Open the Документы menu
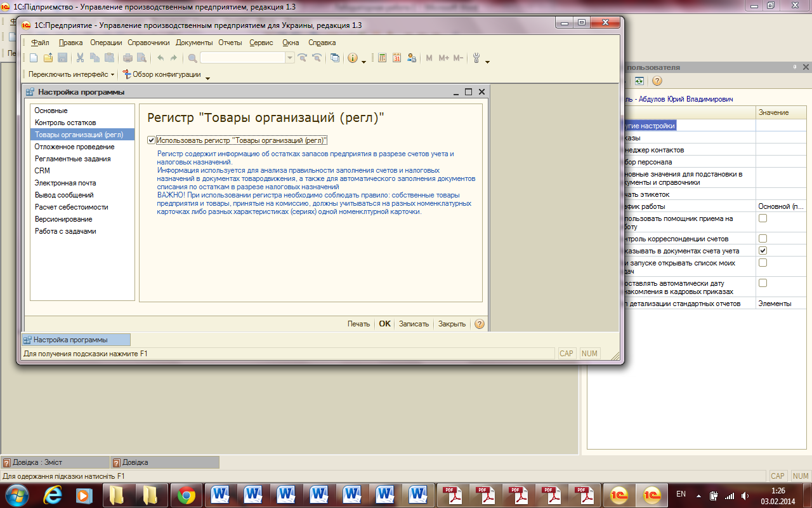The width and height of the screenshot is (812, 508). [194, 43]
